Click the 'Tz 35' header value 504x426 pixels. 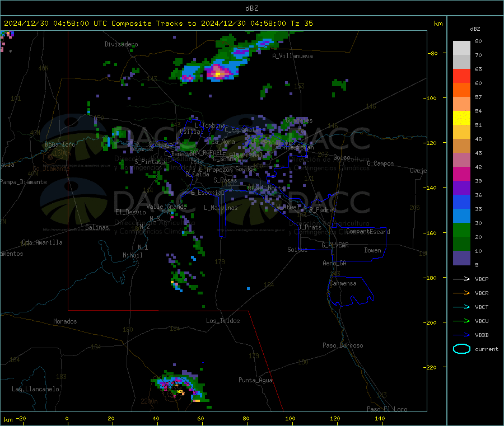(301, 24)
